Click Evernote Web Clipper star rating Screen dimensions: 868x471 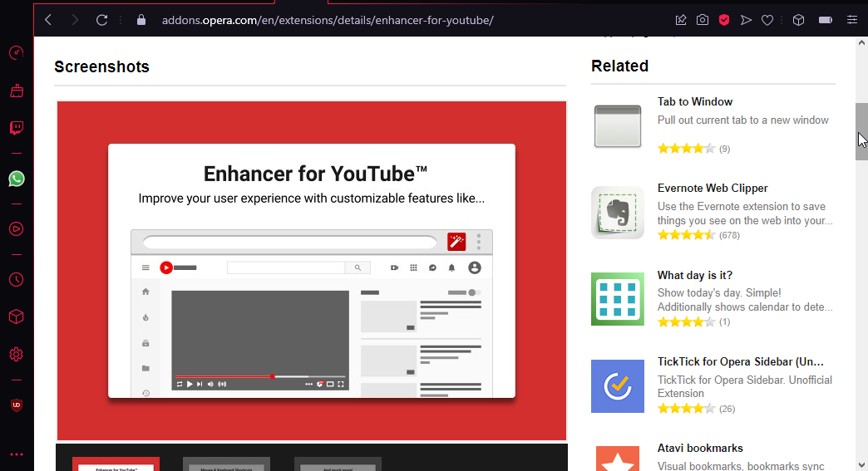tap(687, 235)
